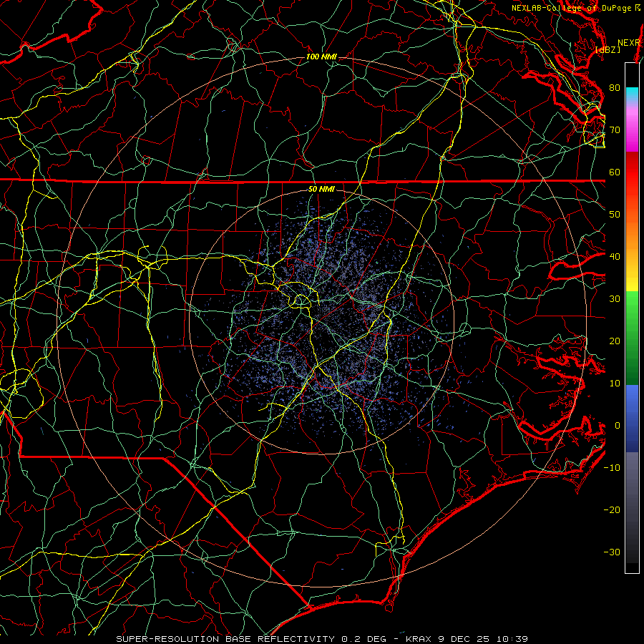
Task: Click the 50 NMI range ring label
Action: [321, 189]
